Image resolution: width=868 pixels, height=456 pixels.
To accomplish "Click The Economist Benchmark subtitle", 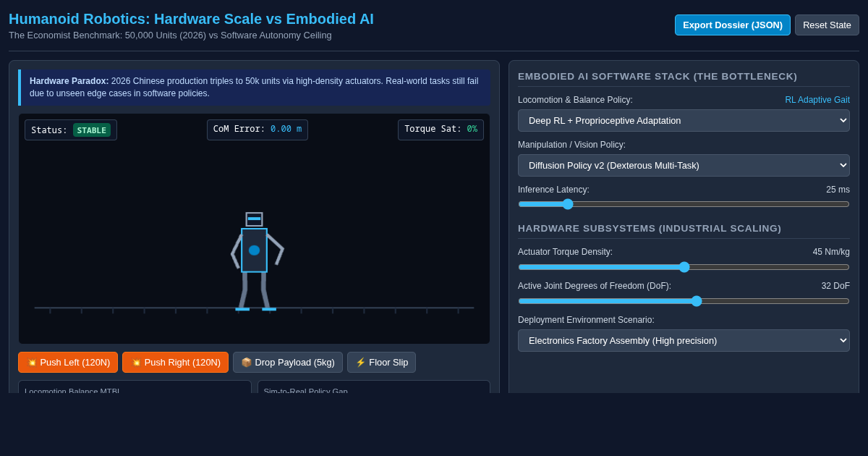I will point(170,35).
